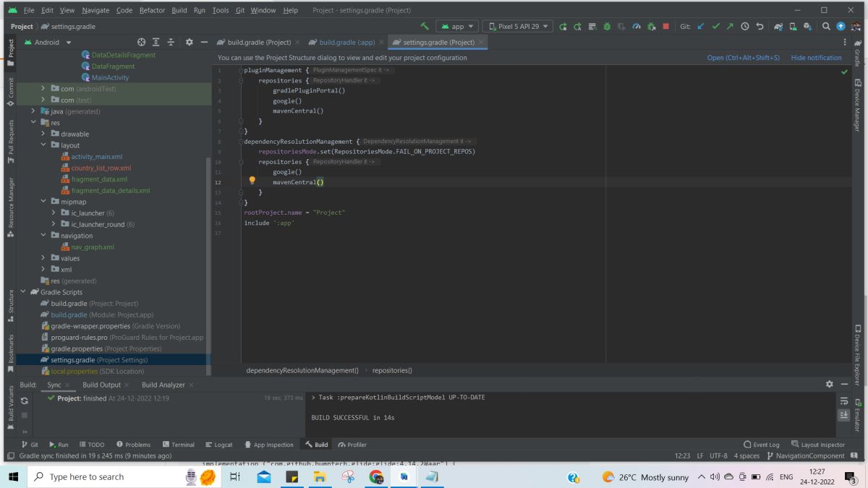Click the intention lightbulb on line 12
Viewport: 868px width, 488px height.
[x=252, y=181]
